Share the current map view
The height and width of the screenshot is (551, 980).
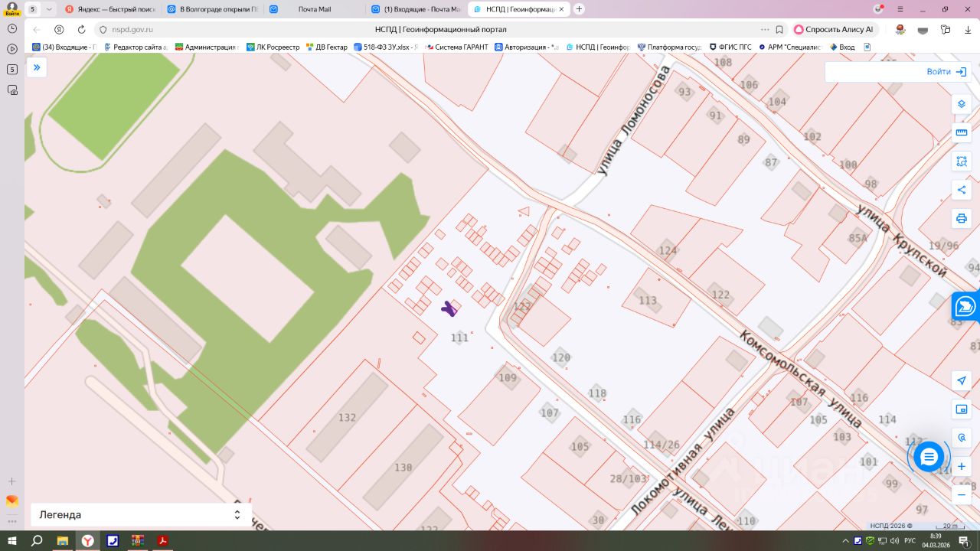[x=962, y=190]
